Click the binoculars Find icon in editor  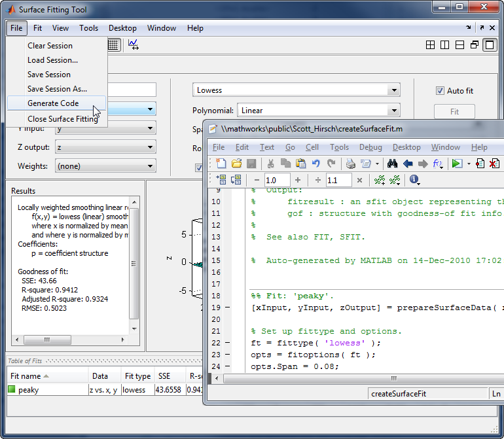[x=393, y=164]
